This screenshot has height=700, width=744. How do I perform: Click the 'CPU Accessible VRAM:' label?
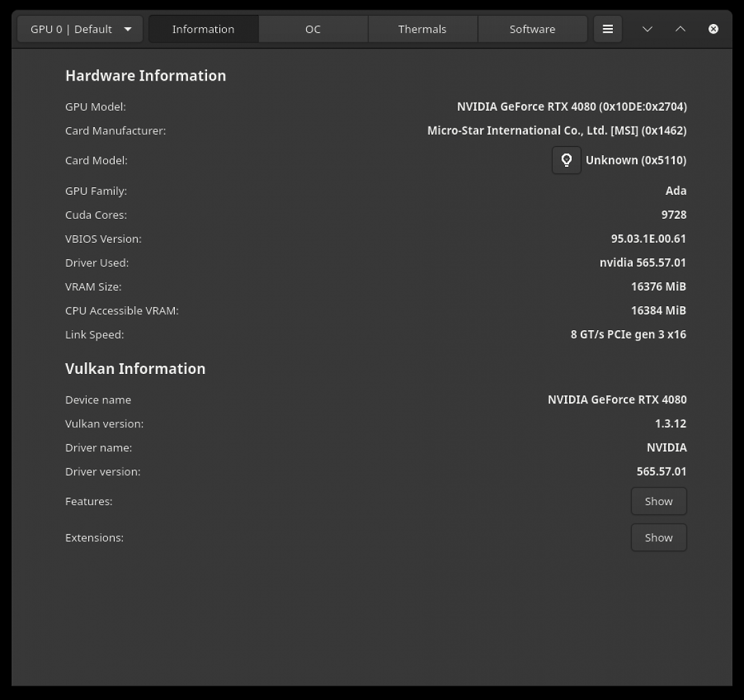[x=122, y=310]
